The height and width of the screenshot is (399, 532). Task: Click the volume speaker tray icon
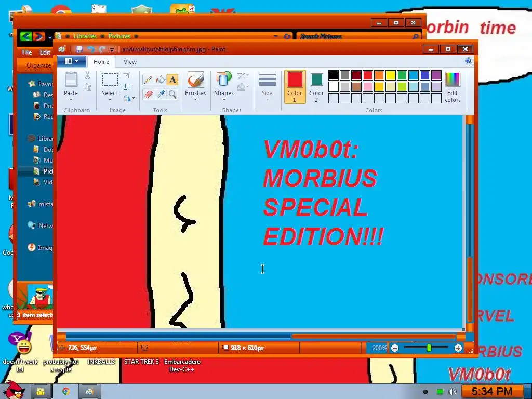[x=453, y=392]
